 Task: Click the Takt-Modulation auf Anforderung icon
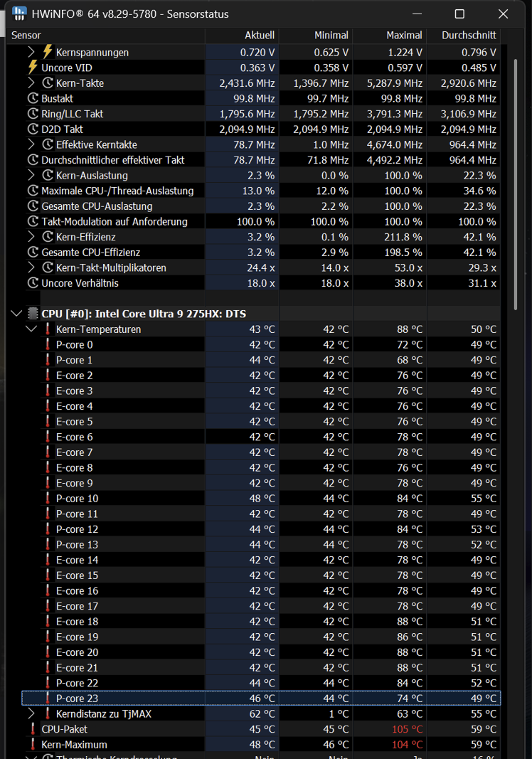pyautogui.click(x=33, y=221)
